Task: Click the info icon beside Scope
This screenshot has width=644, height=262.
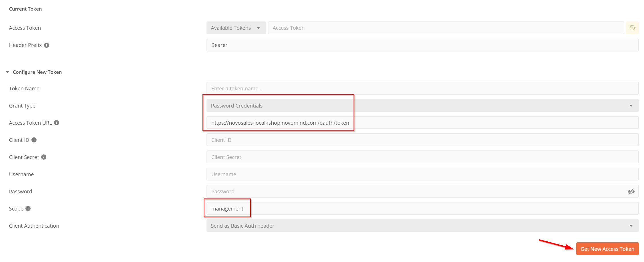Action: 28,209
